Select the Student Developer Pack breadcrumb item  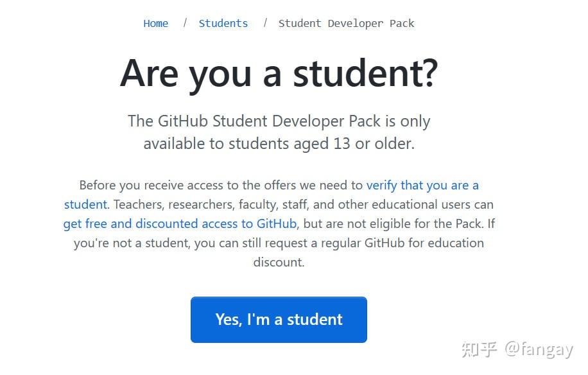346,23
